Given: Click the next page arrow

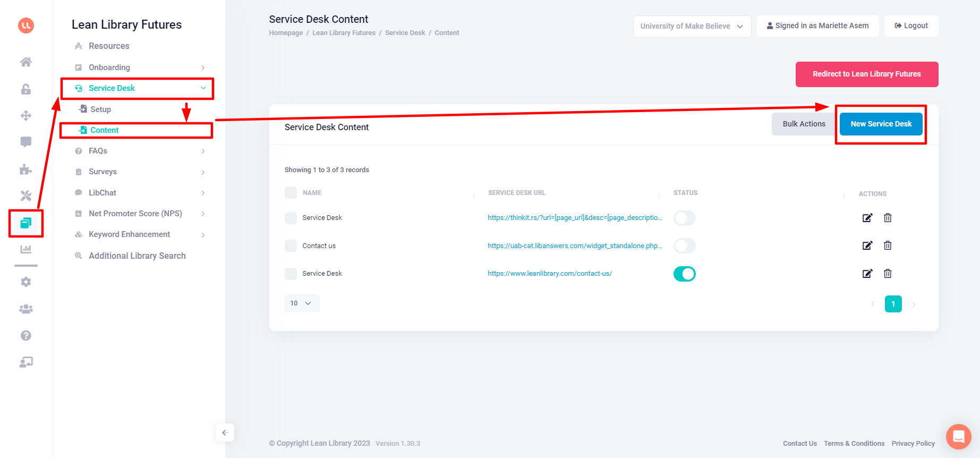Looking at the screenshot, I should tap(914, 304).
